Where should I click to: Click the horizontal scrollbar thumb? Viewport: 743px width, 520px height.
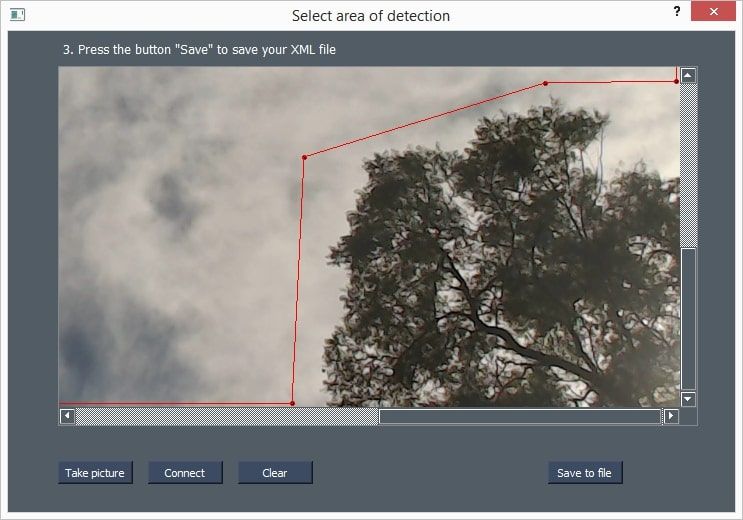519,416
